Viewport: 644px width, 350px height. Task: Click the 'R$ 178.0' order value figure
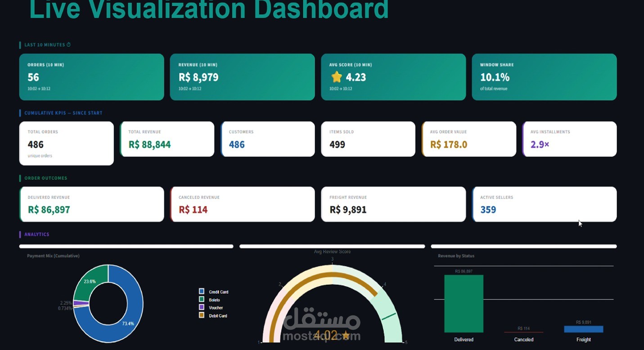click(x=449, y=145)
